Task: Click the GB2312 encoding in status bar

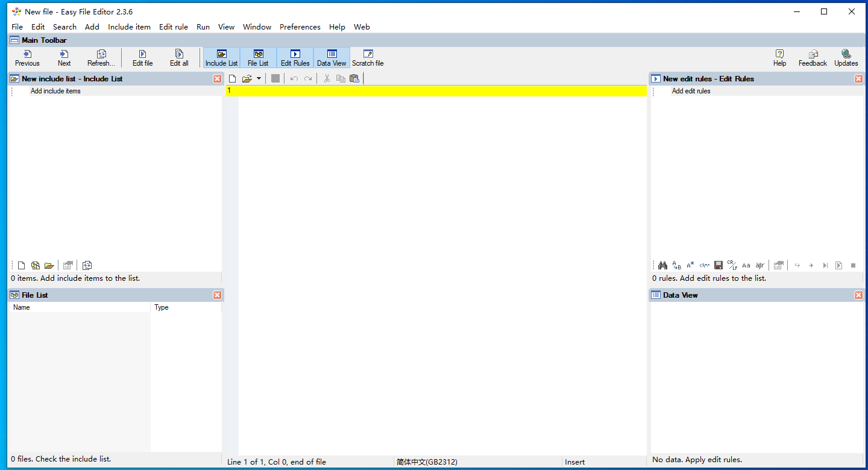Action: click(x=427, y=462)
